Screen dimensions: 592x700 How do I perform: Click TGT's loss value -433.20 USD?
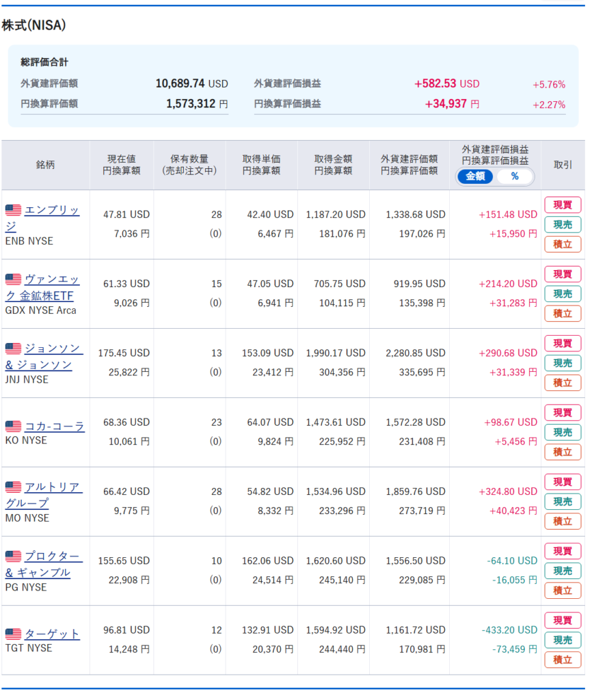509,630
